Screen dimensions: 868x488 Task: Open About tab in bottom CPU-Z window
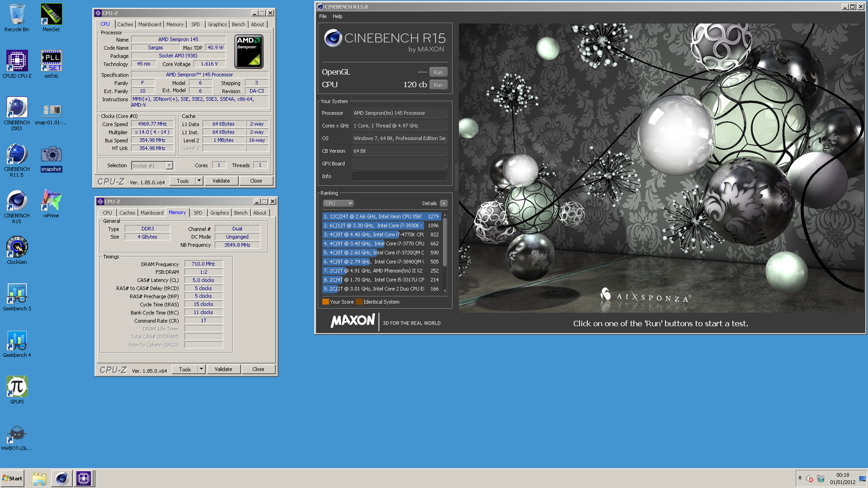tap(260, 213)
